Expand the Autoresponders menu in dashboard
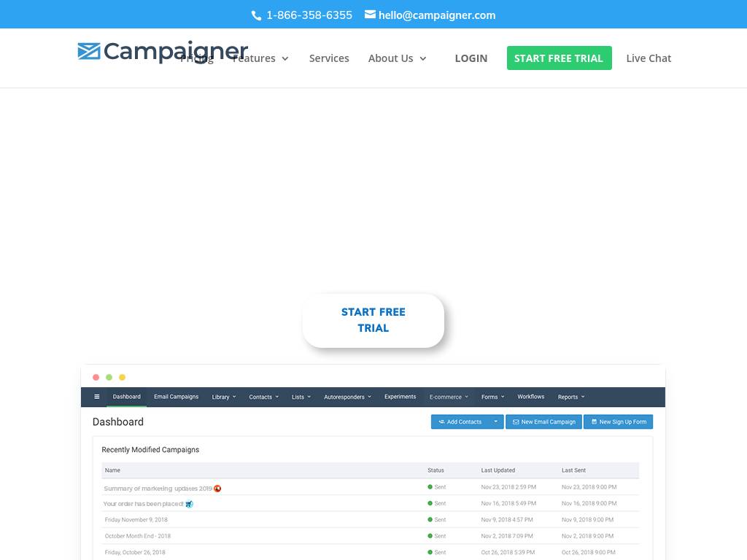This screenshot has height=560, width=747. [347, 397]
